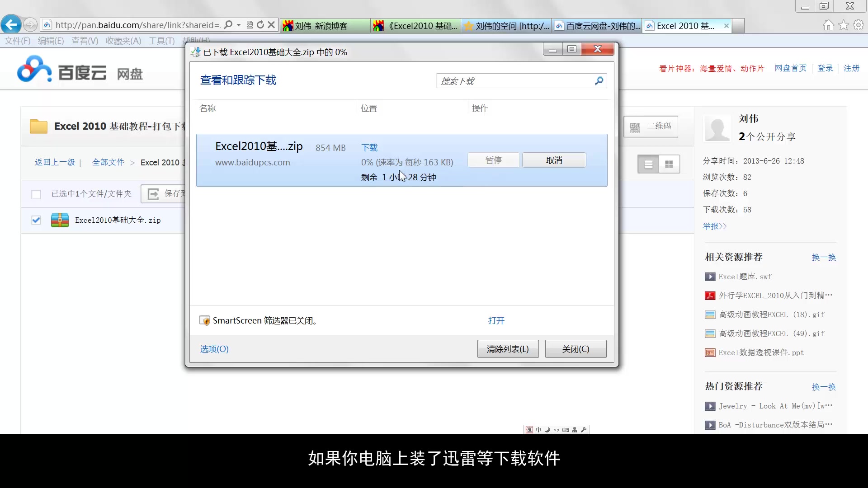Click the 网盘首页 link
868x488 pixels.
tap(790, 68)
